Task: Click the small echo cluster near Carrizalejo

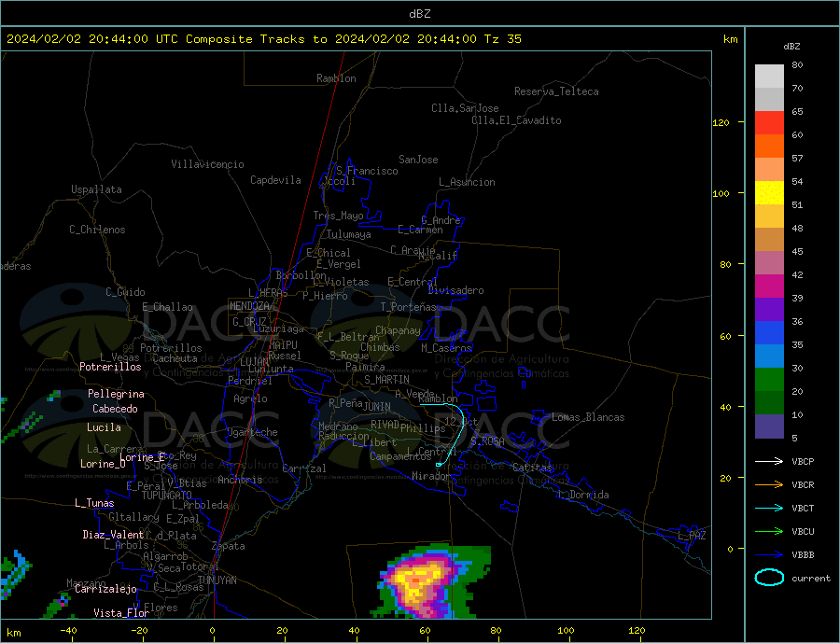Action: [x=58, y=604]
